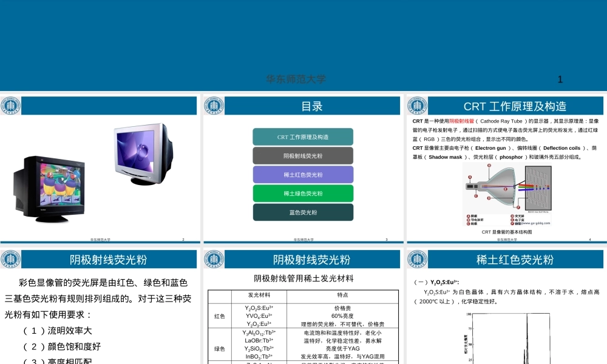Click the spectrum chart on the 稀土红色荧光粉 slide
The width and height of the screenshot is (607, 364).
(507, 338)
